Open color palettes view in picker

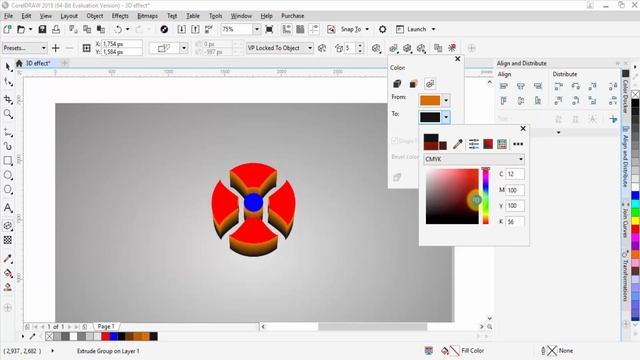(x=502, y=144)
